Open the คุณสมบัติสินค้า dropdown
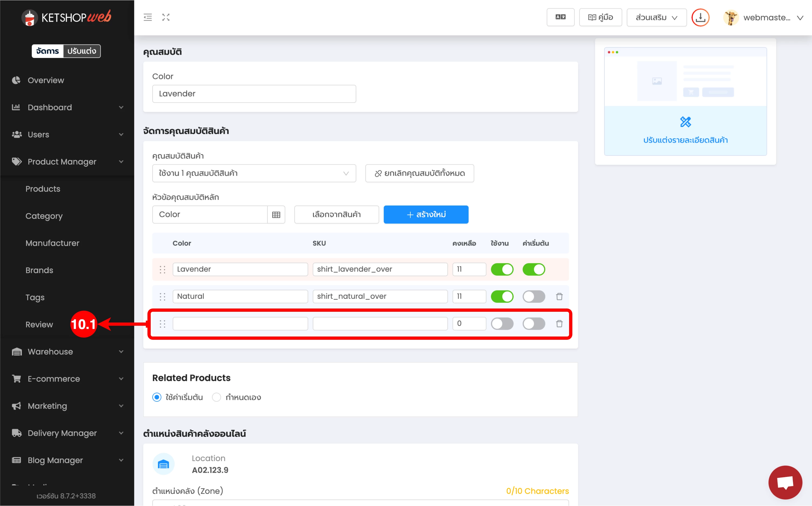 pyautogui.click(x=254, y=173)
